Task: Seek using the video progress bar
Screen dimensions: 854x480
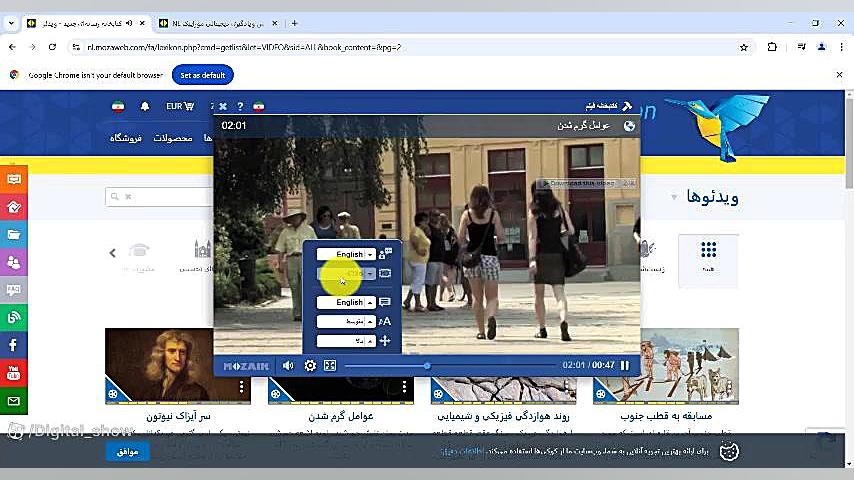Action: tap(450, 366)
